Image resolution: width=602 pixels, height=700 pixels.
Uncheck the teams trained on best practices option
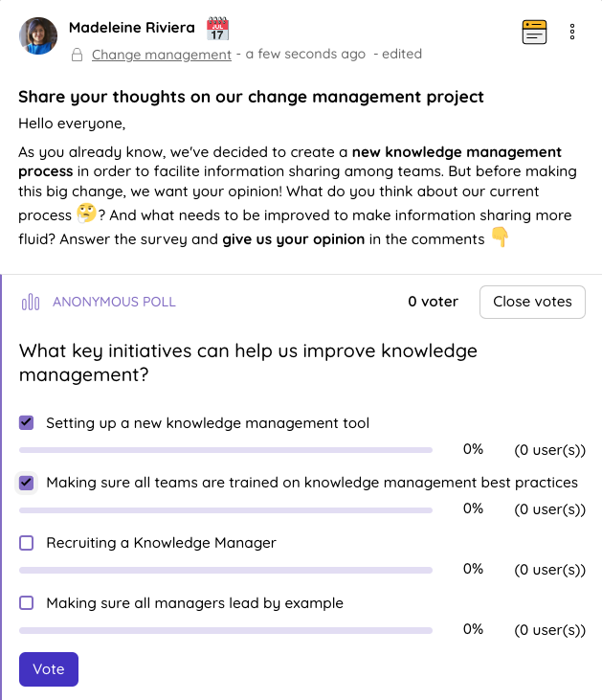[x=27, y=483]
